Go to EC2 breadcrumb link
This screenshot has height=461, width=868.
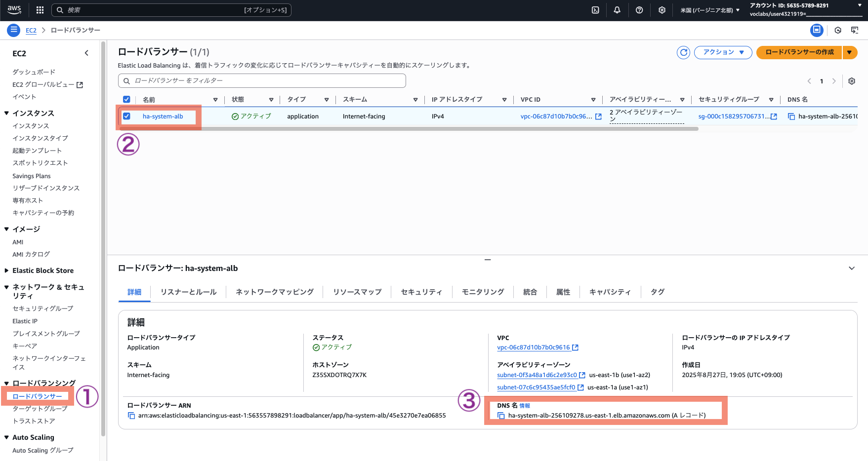click(31, 30)
